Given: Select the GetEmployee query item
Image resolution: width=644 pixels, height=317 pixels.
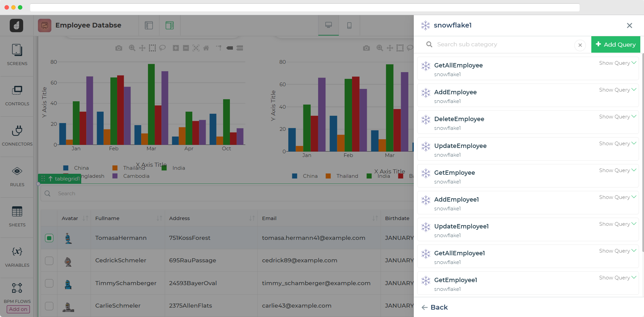Looking at the screenshot, I should tap(454, 173).
